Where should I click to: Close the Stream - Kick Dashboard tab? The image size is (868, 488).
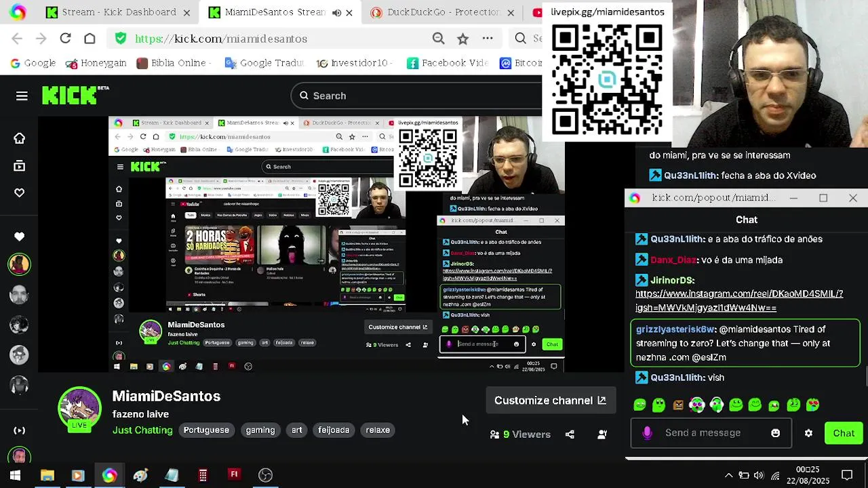(186, 12)
